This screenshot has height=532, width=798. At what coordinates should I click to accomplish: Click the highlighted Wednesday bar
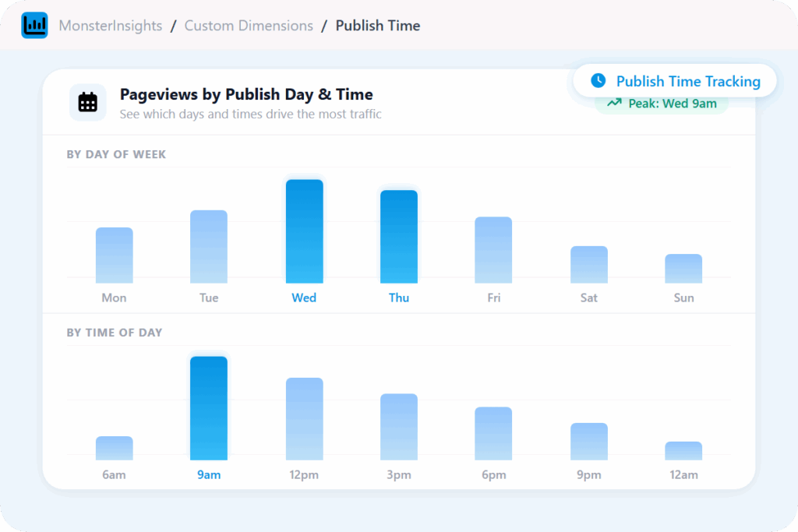click(x=304, y=231)
